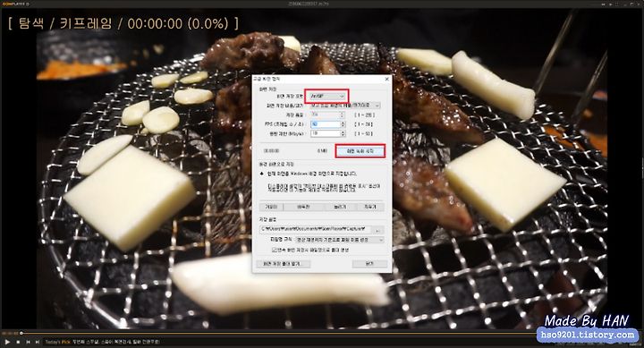The width and height of the screenshot is (644, 348).
Task: Click the save quality value field
Action: coord(326,115)
